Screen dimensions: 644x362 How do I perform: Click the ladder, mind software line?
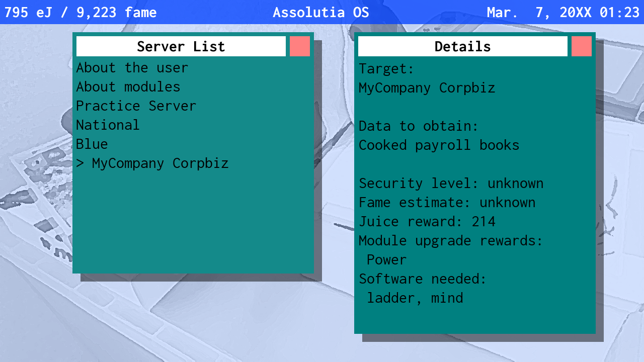[415, 298]
